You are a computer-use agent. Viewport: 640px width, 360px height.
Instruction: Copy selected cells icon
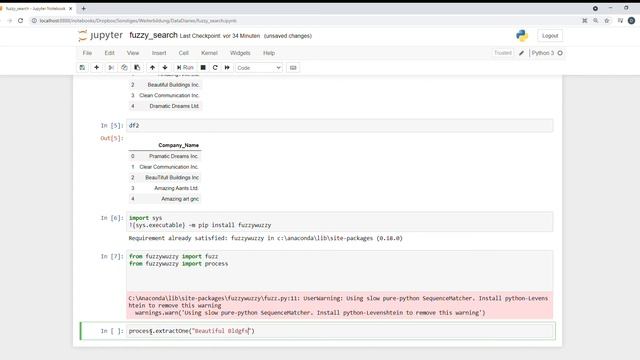click(124, 68)
